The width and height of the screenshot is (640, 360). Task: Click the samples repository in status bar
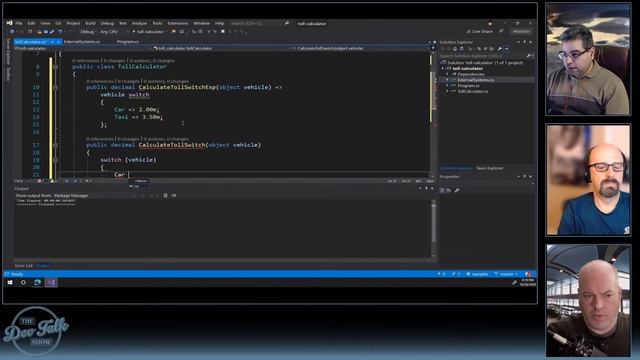point(477,274)
